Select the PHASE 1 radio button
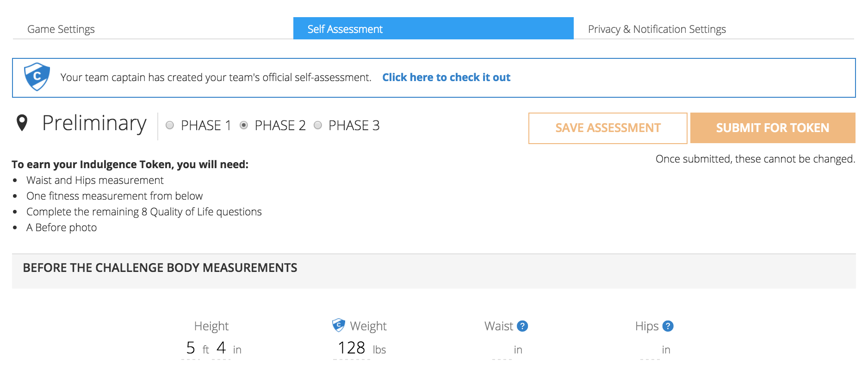This screenshot has height=391, width=868. click(170, 125)
